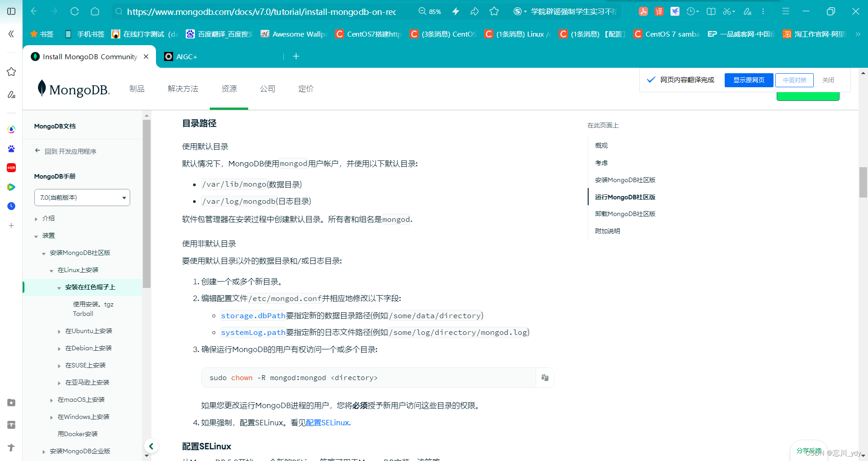Open the reading mode book icon
Viewport: 868px width, 461px height.
[x=711, y=11]
